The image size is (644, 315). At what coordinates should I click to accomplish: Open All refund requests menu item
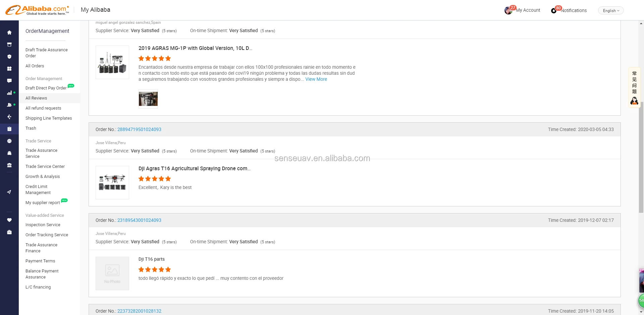tap(43, 108)
